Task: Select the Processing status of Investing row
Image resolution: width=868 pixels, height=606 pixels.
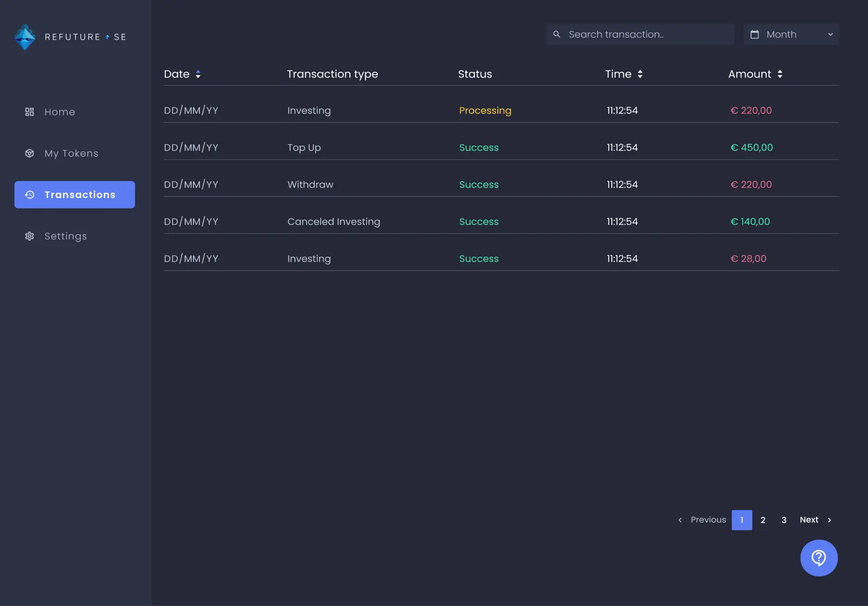Action: (x=485, y=110)
